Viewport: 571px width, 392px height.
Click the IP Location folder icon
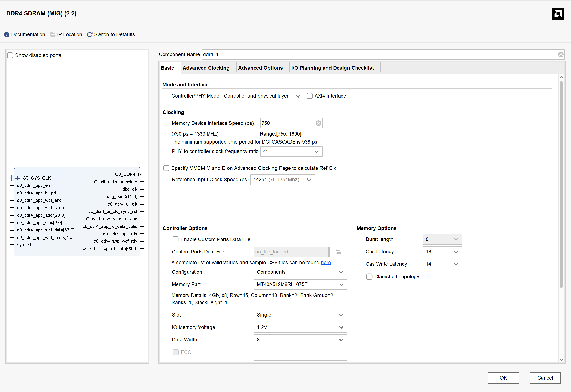pos(53,35)
